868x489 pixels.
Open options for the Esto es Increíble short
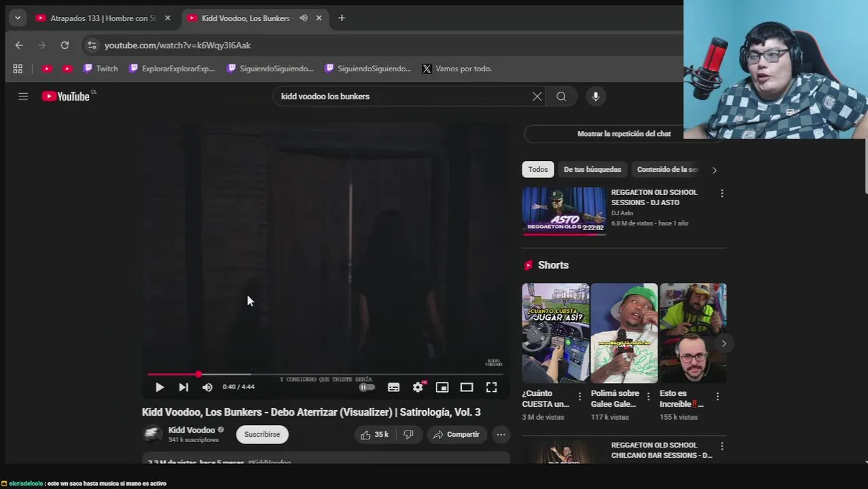717,396
